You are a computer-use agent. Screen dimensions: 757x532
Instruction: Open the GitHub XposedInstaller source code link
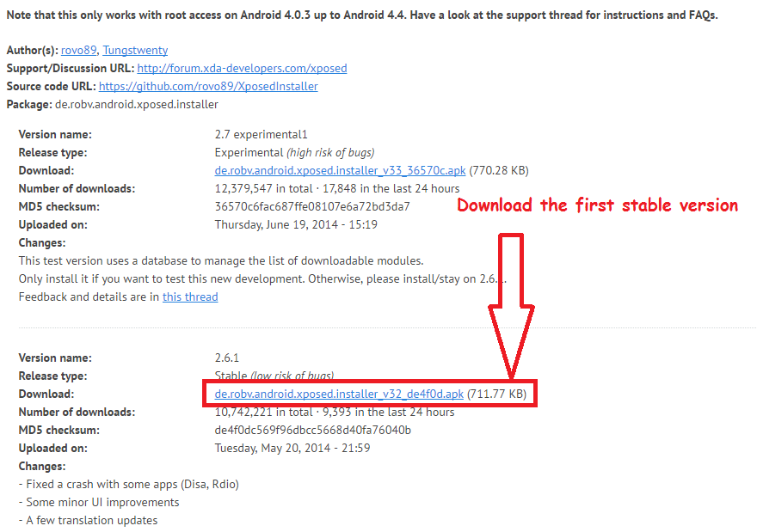pos(208,86)
